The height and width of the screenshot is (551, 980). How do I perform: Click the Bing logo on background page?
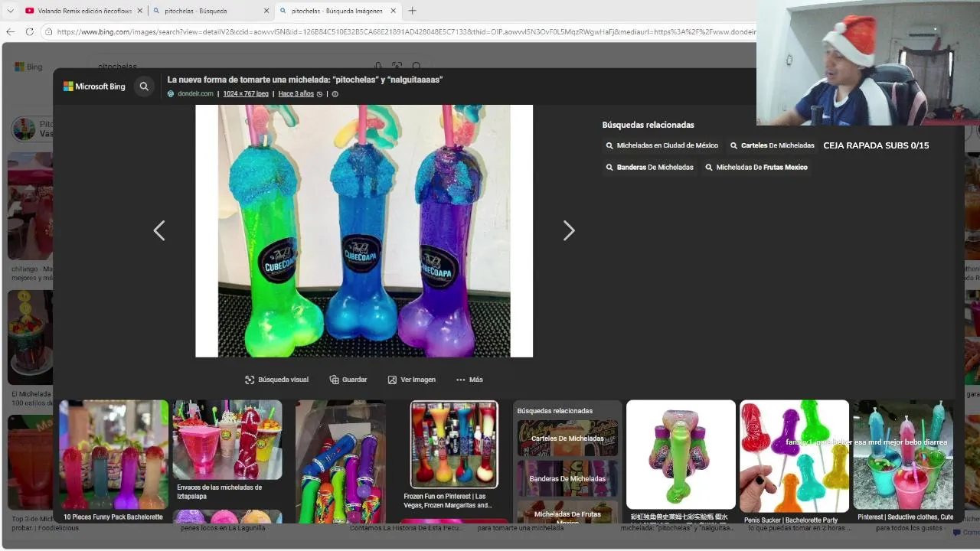pos(29,67)
